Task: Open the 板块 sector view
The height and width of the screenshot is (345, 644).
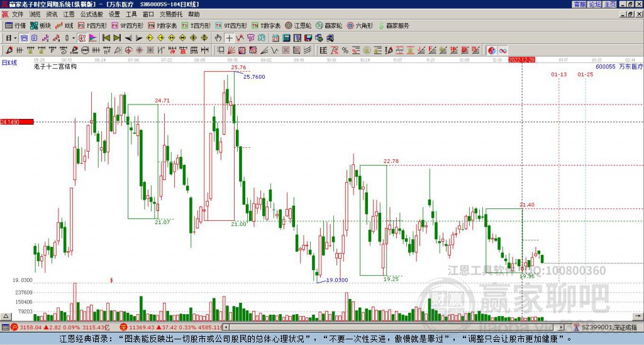Action: point(40,25)
